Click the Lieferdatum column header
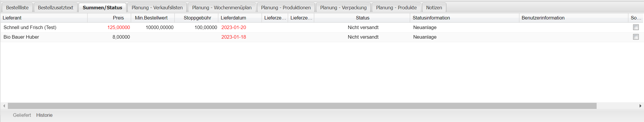The height and width of the screenshot is (122, 644). pos(233,18)
